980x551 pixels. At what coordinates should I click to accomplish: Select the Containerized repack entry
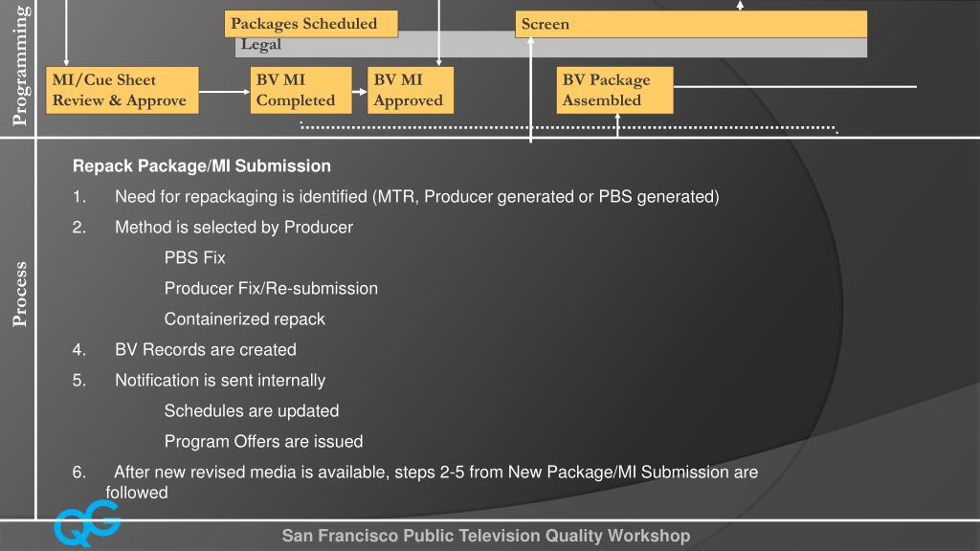244,319
